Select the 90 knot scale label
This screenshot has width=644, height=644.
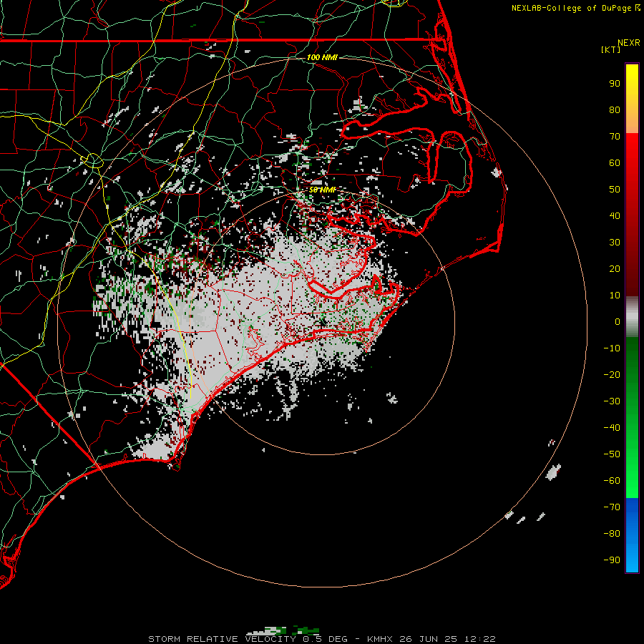click(615, 84)
